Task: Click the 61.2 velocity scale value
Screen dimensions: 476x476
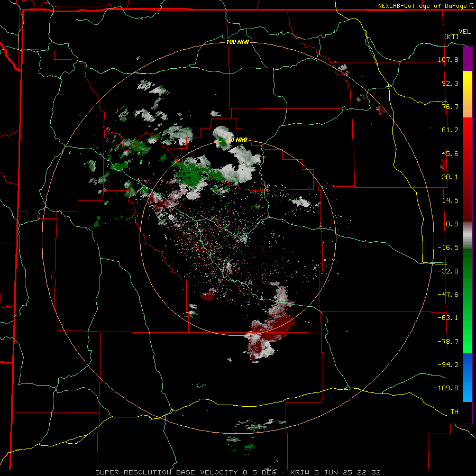Action: coord(450,130)
